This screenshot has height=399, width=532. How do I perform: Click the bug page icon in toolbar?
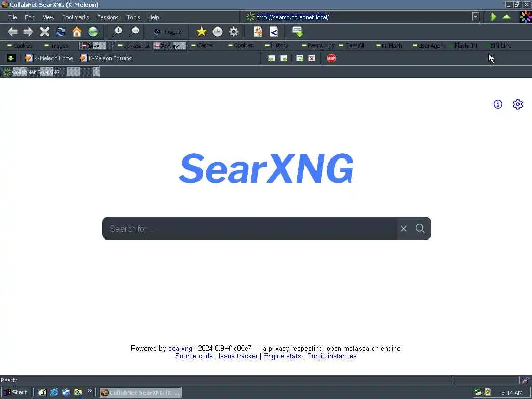click(x=258, y=32)
